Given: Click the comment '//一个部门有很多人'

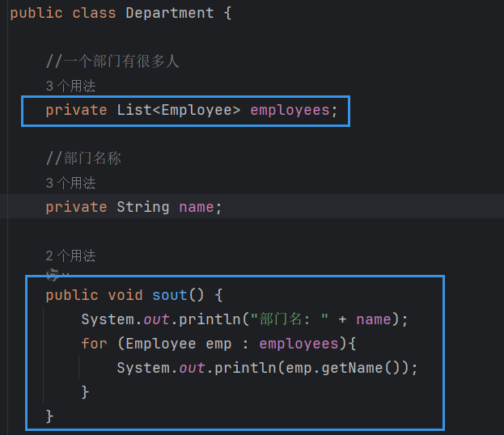Looking at the screenshot, I should tap(112, 61).
